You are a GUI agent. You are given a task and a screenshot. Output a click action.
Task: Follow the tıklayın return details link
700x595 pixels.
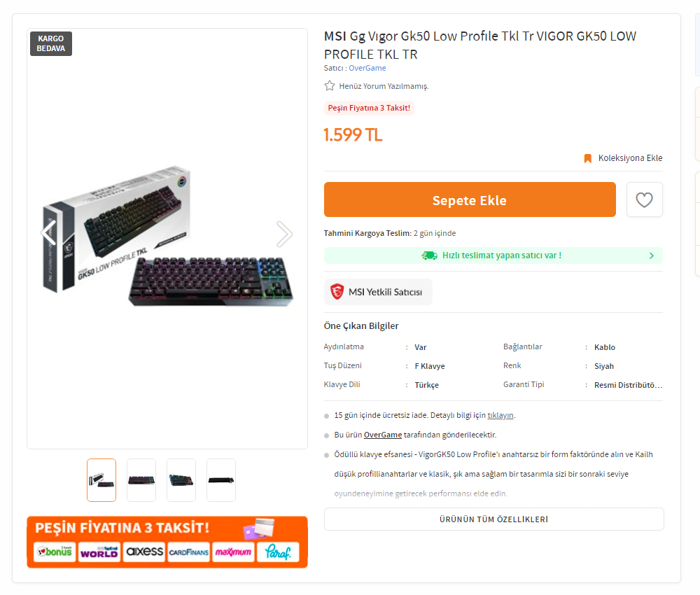click(500, 415)
